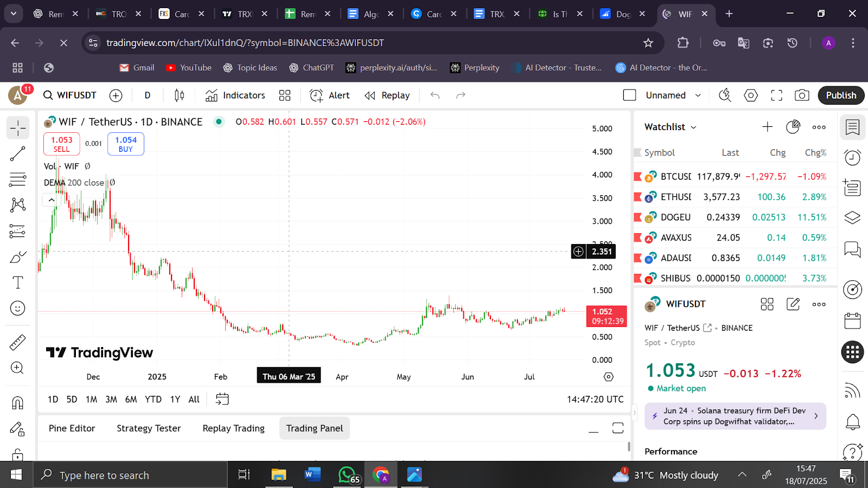The width and height of the screenshot is (868, 488).
Task: Open the Unnamed layout dropdown arrow
Action: click(x=698, y=95)
